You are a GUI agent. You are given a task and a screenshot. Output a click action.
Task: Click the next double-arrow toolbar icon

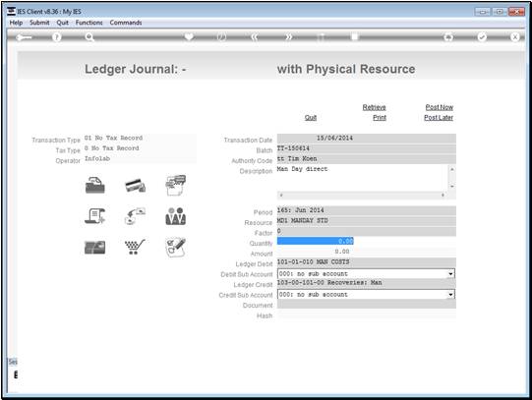(288, 37)
